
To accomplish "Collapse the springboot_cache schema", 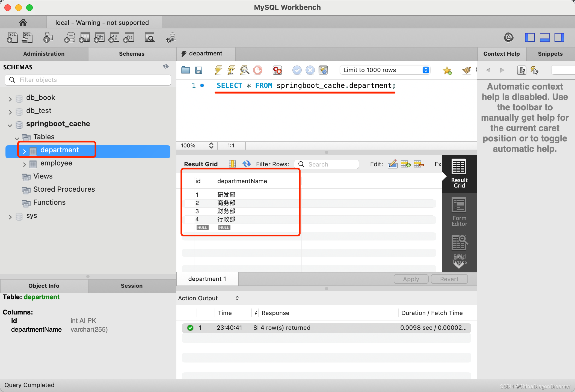I will tap(10, 125).
